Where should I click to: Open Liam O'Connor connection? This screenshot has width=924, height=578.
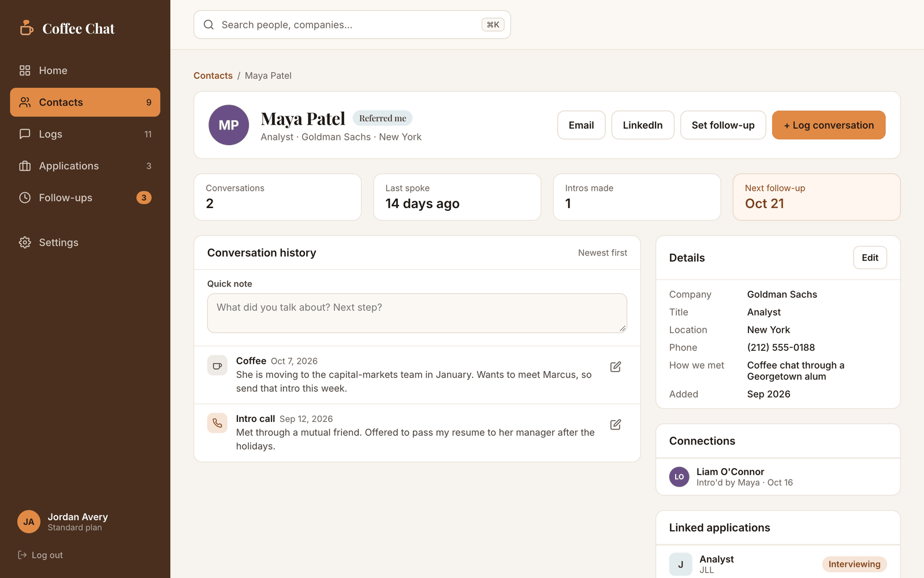(778, 477)
